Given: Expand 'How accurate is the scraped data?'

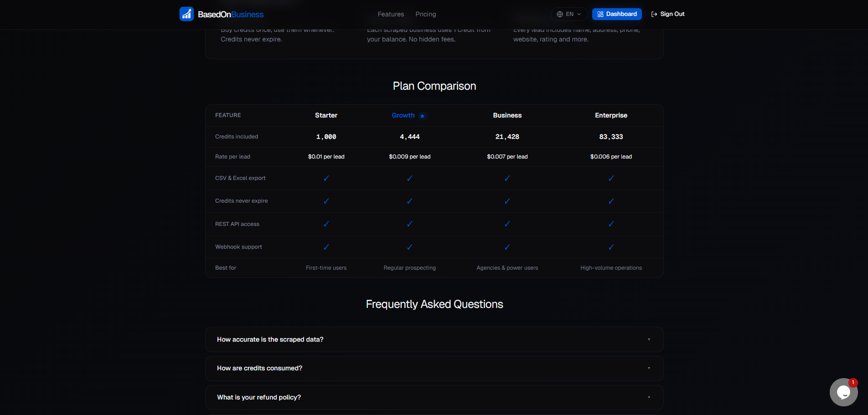Looking at the screenshot, I should [x=434, y=339].
